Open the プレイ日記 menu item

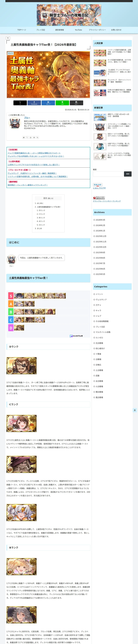point(41,30)
